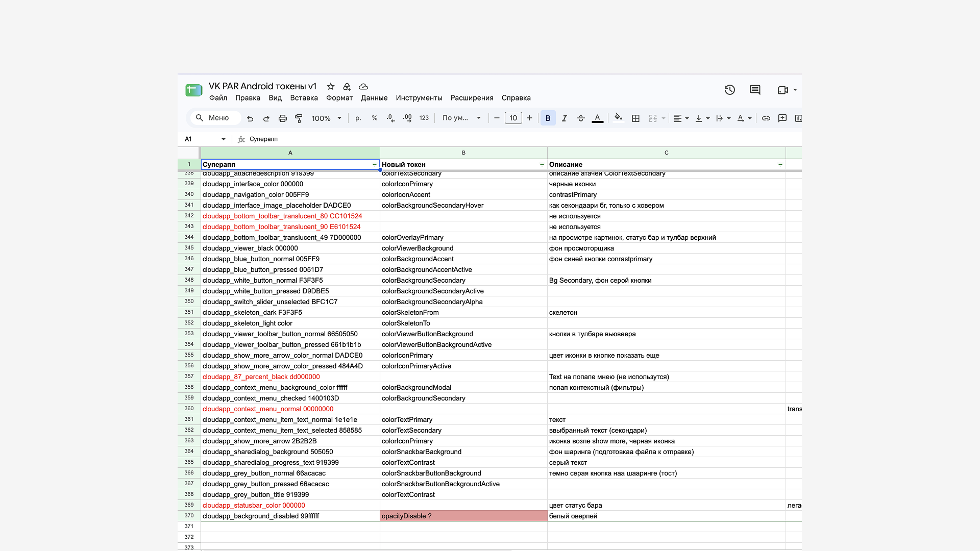Select the pink cell opacityDisable ?
The image size is (980, 551).
463,516
